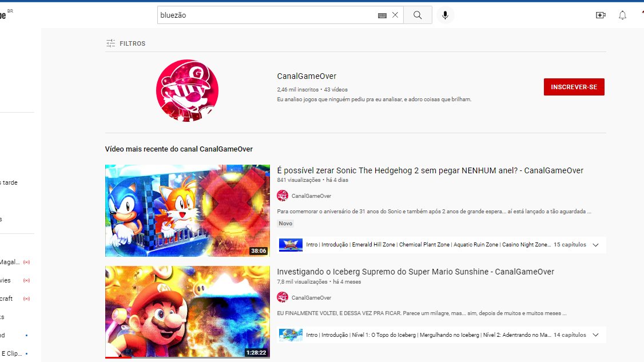Click the Sonic video chapters text row
The height and width of the screenshot is (362, 644).
point(428,245)
